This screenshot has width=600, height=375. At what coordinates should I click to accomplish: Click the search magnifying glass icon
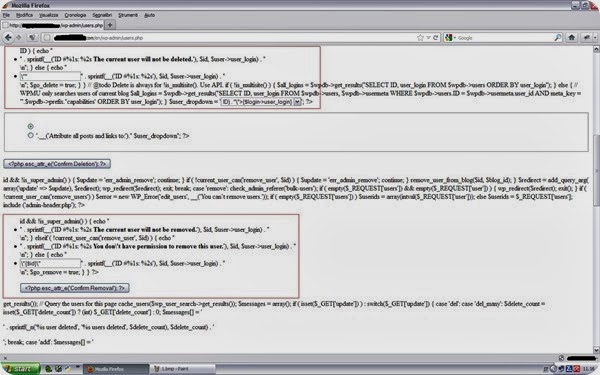(558, 38)
